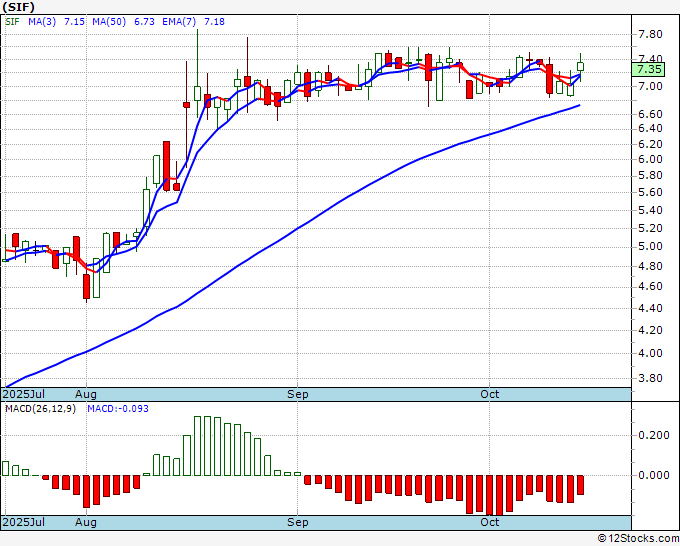Select the 0.000 MACD axis label
The width and height of the screenshot is (680, 546).
pos(654,475)
